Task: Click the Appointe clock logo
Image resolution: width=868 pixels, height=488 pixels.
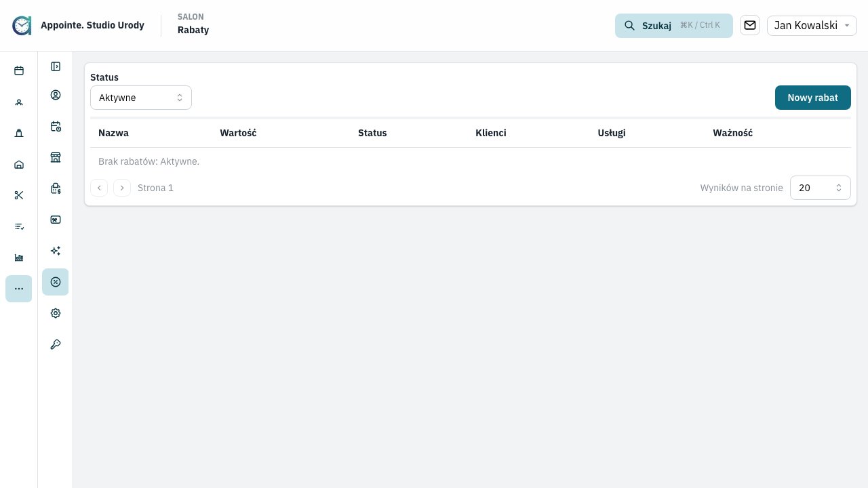Action: point(22,26)
